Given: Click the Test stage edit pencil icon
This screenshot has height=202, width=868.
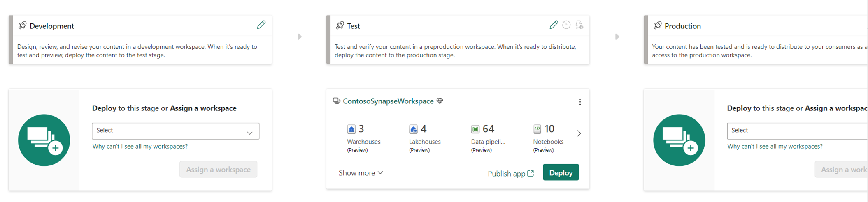Looking at the screenshot, I should coord(554,25).
